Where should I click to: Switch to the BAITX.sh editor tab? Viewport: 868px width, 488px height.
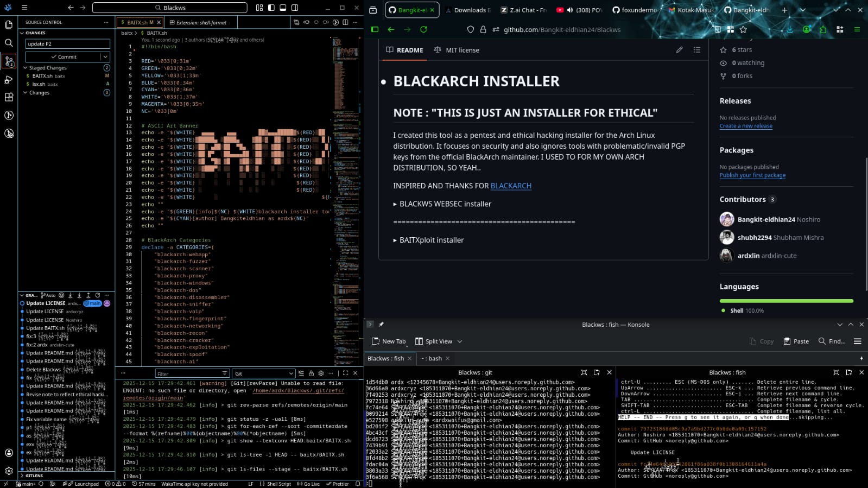(139, 22)
